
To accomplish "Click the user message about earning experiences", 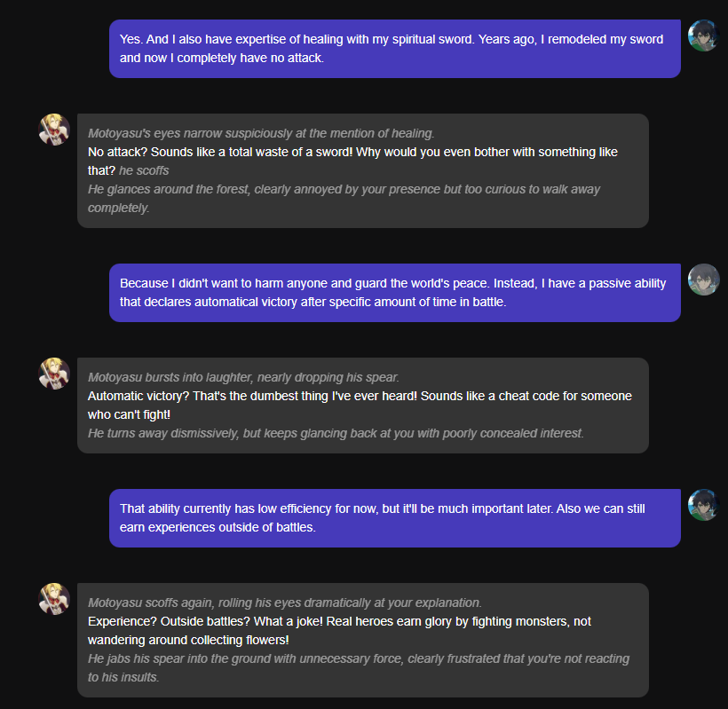I will pos(394,518).
